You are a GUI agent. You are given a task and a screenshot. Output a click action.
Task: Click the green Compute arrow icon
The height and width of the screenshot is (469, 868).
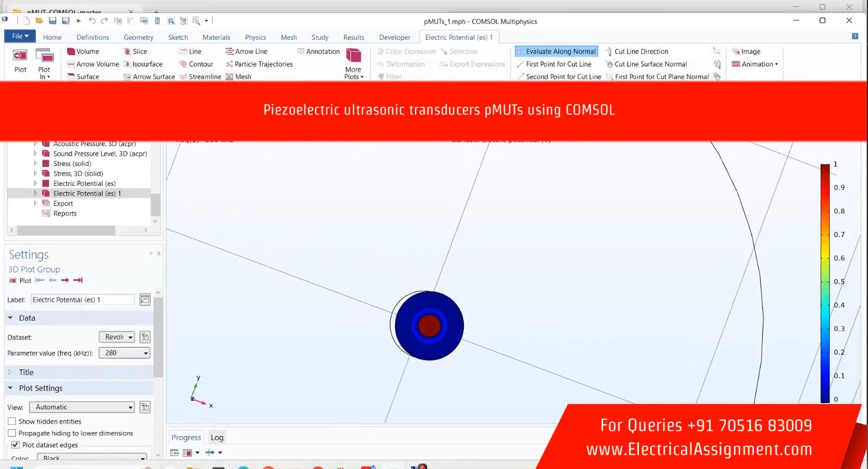point(78,21)
